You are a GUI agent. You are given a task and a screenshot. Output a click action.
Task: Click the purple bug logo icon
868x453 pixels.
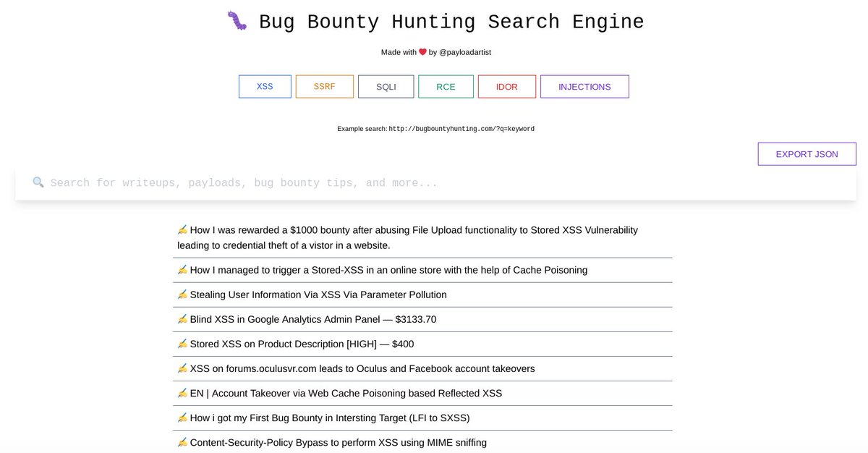237,21
